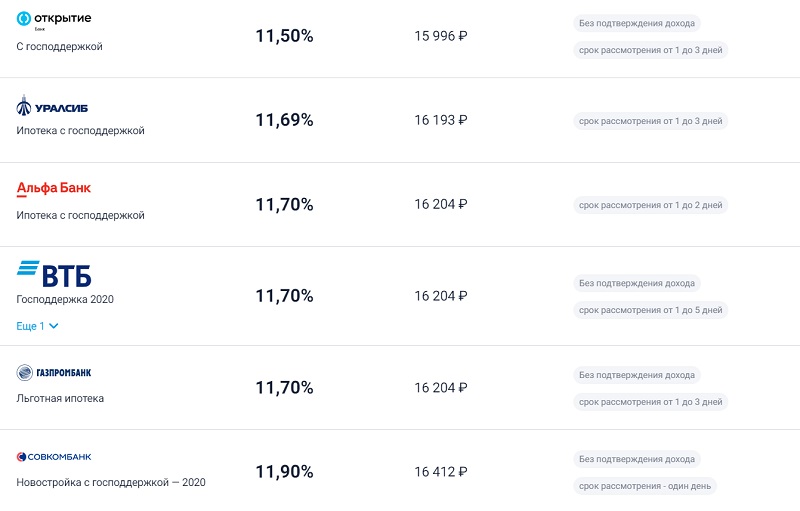Click the Uralsib bank logo

click(52, 106)
